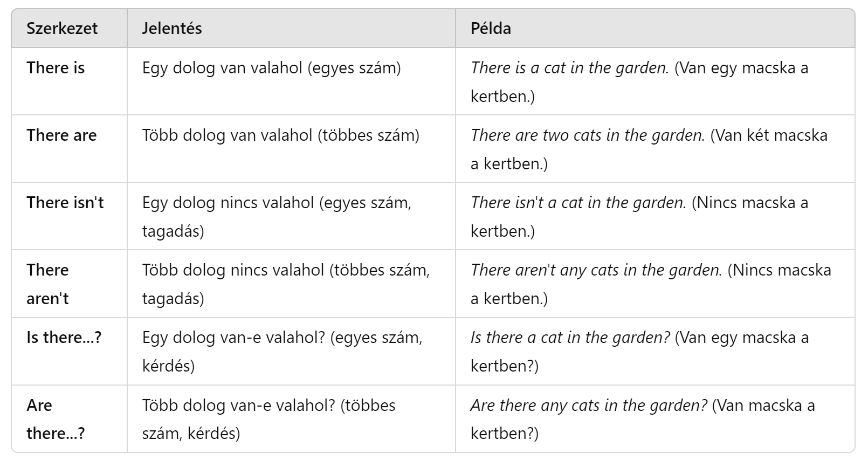Click example "There is a cat in the garden."

569,68
